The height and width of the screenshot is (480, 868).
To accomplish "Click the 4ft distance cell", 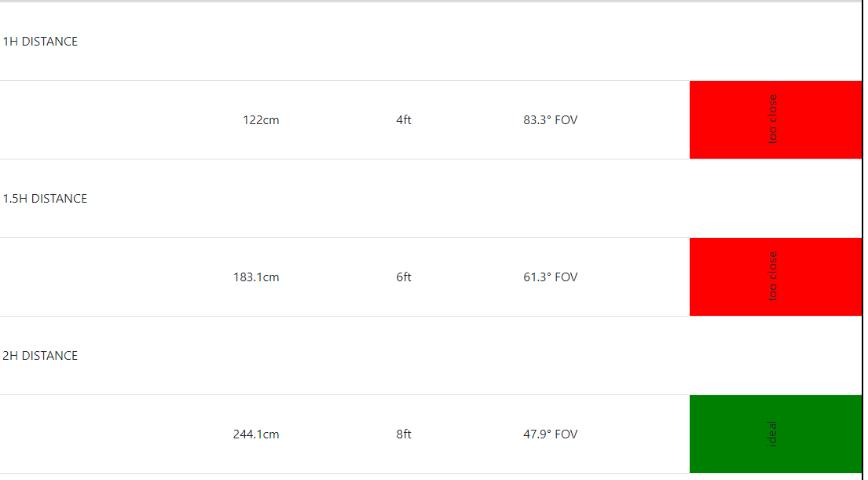I will click(404, 120).
